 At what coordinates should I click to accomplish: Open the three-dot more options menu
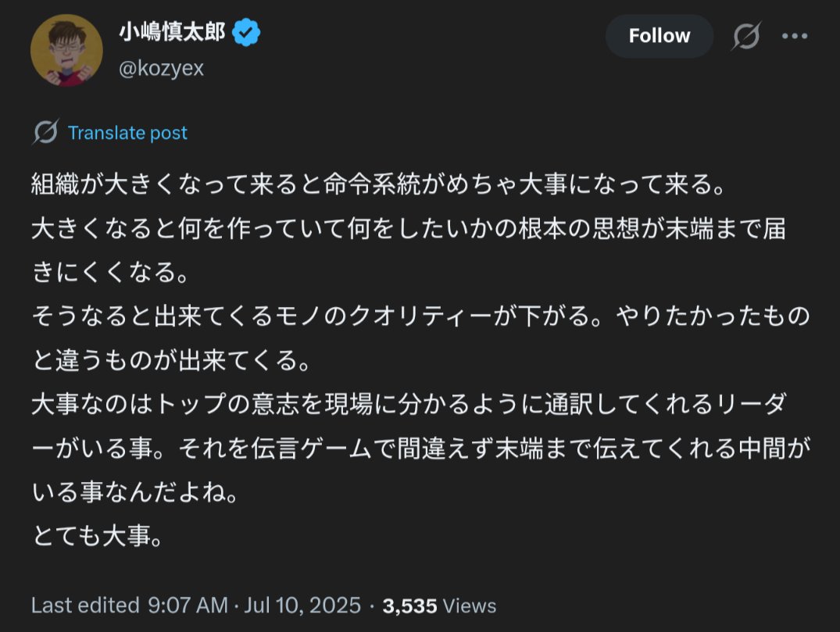pyautogui.click(x=795, y=36)
